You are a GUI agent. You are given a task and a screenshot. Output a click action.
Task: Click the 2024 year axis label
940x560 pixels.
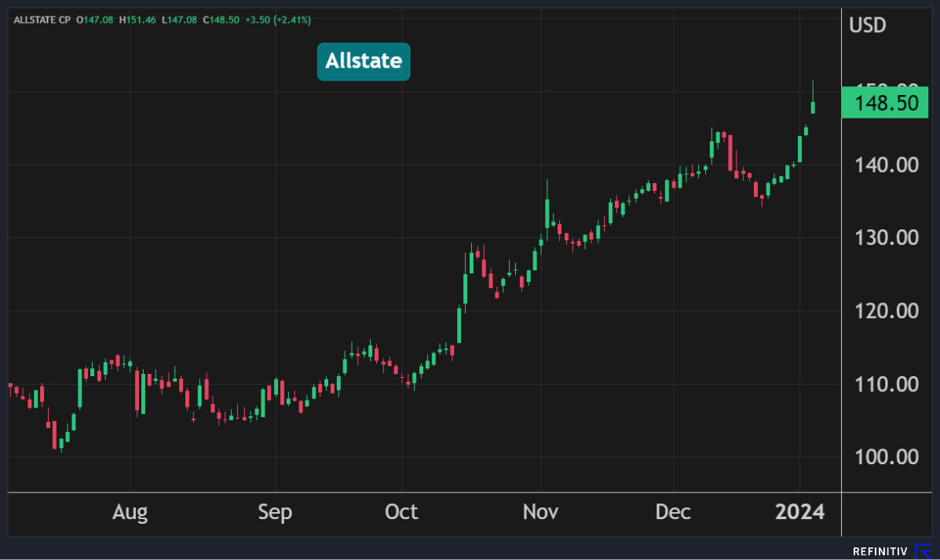coord(799,513)
